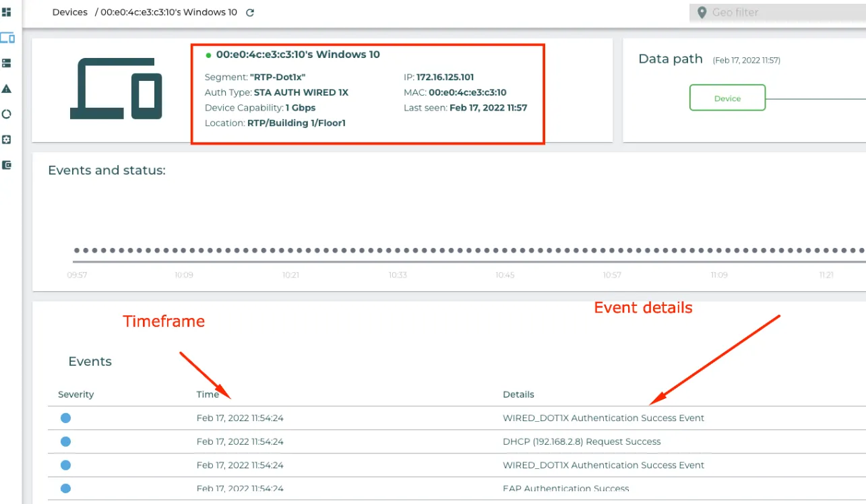Click the Windows 10 device breadcrumb

[x=169, y=12]
